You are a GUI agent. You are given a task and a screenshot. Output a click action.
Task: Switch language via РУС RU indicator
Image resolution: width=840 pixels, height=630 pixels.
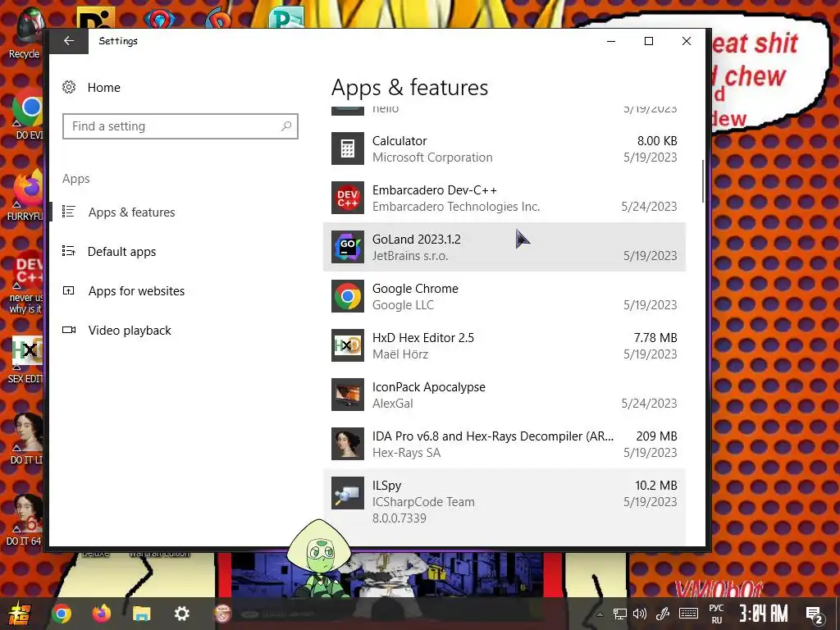(716, 614)
